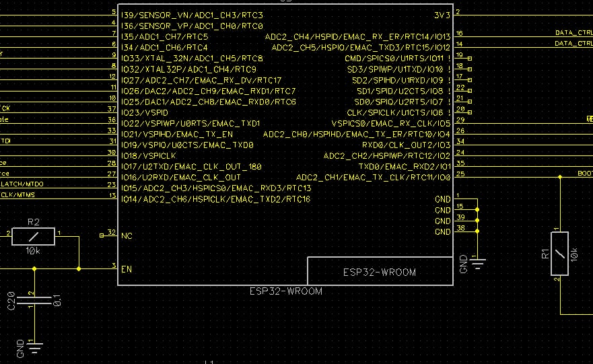Select the IO27/ADC2_CH7 pin label
Image resolution: width=593 pixels, height=364 pixels.
coord(201,80)
